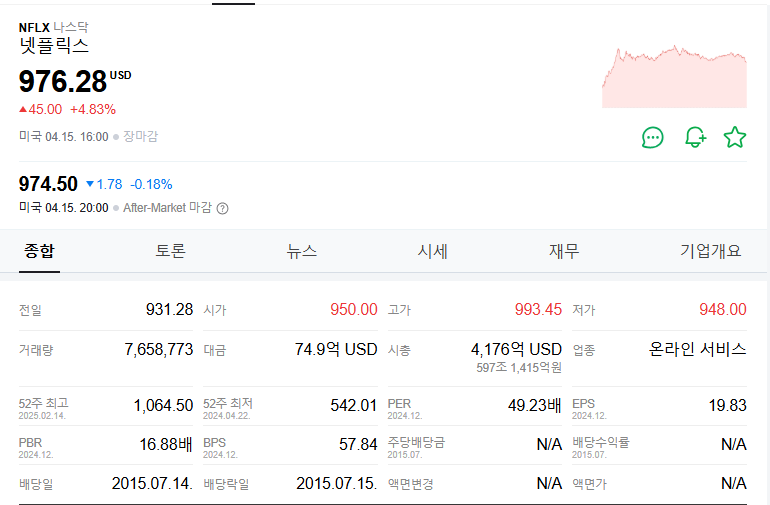Click the 전일 value 931.28
Viewport: 770px width, 505px height.
pos(169,309)
